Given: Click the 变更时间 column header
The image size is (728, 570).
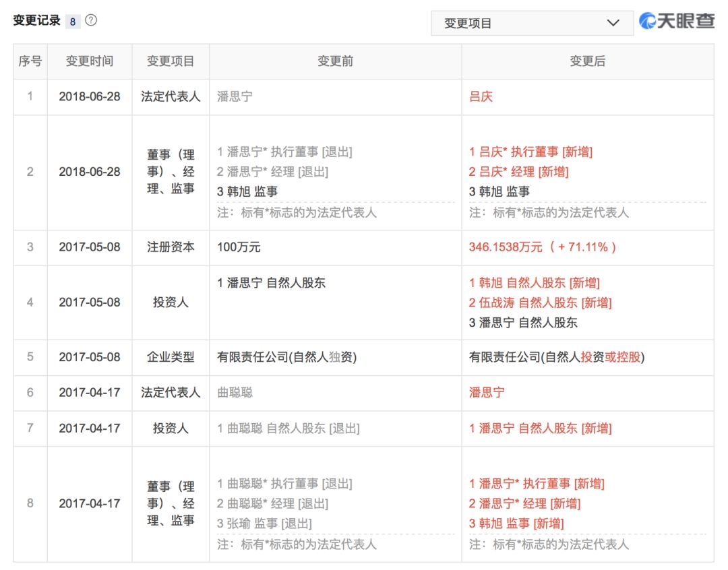Looking at the screenshot, I should (x=90, y=61).
